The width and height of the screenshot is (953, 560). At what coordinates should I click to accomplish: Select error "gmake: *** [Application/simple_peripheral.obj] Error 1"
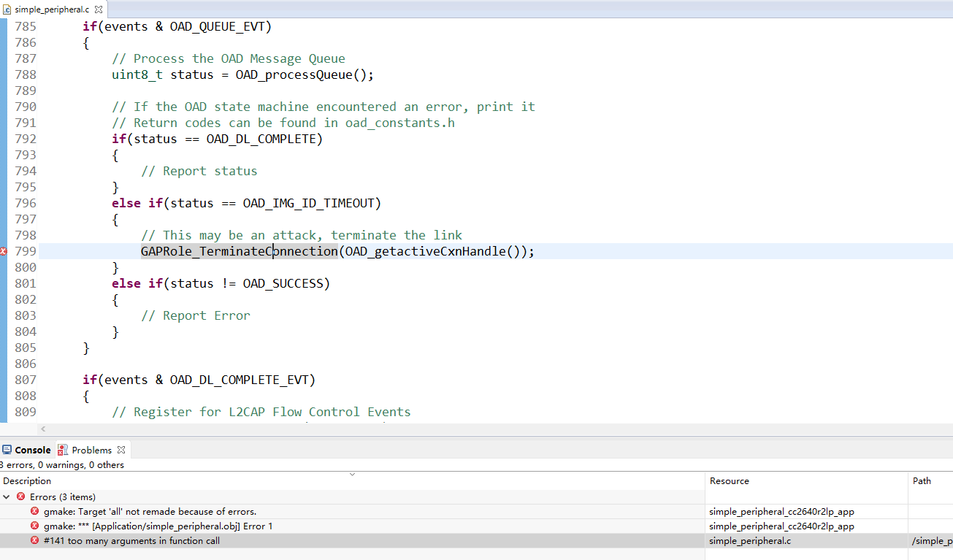pos(158,526)
